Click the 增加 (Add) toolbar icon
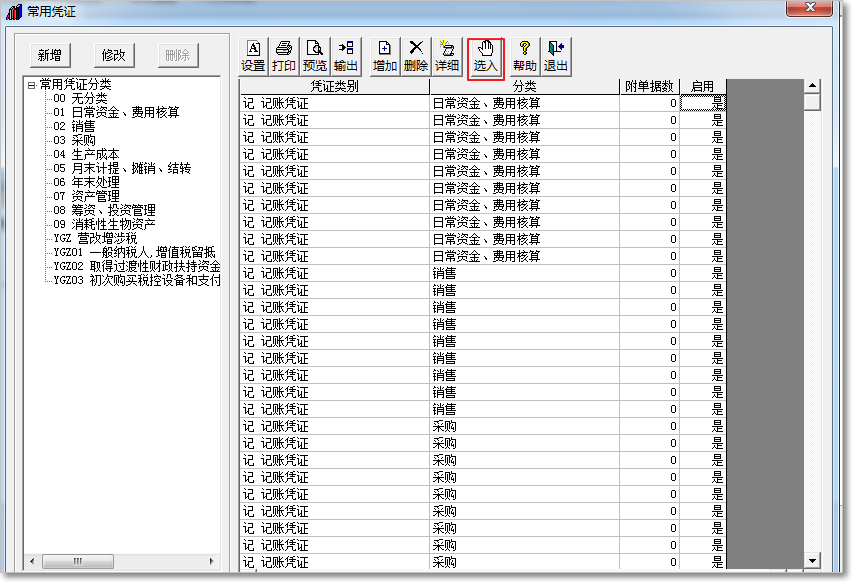The image size is (852, 582). click(x=385, y=56)
